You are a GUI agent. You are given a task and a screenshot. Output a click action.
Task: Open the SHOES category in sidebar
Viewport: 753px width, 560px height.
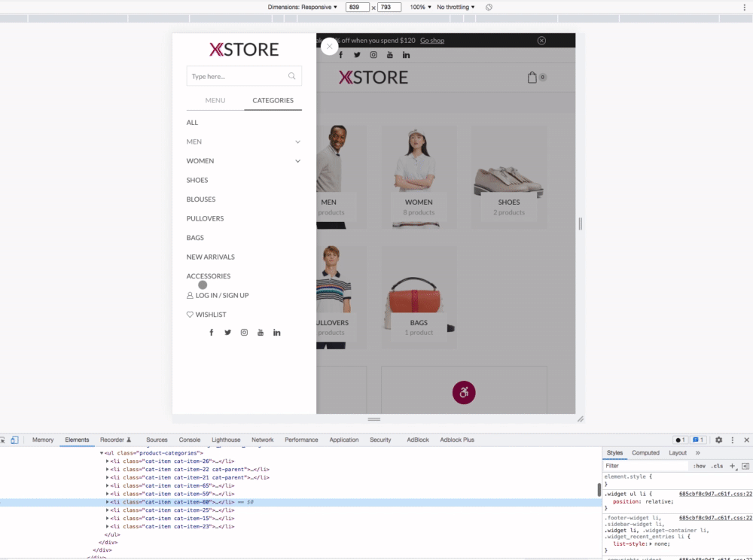tap(197, 180)
